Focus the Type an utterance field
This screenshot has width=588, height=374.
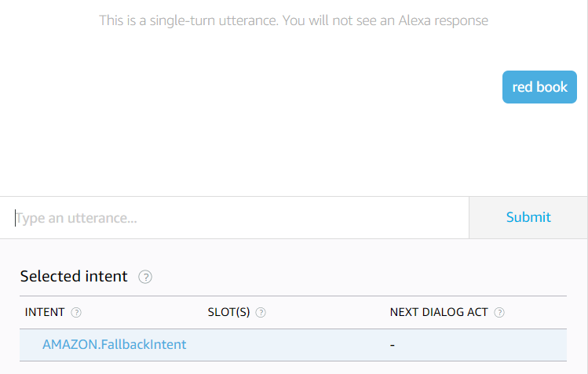click(236, 218)
